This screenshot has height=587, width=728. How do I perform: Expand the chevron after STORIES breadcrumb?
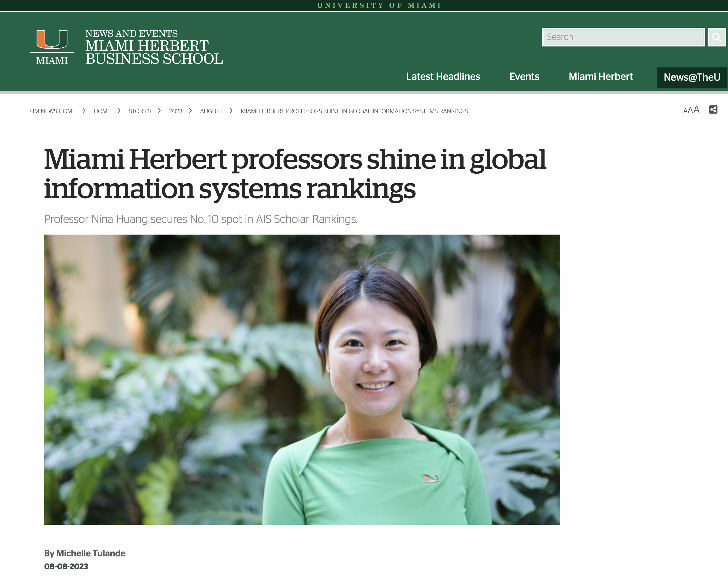click(x=159, y=110)
